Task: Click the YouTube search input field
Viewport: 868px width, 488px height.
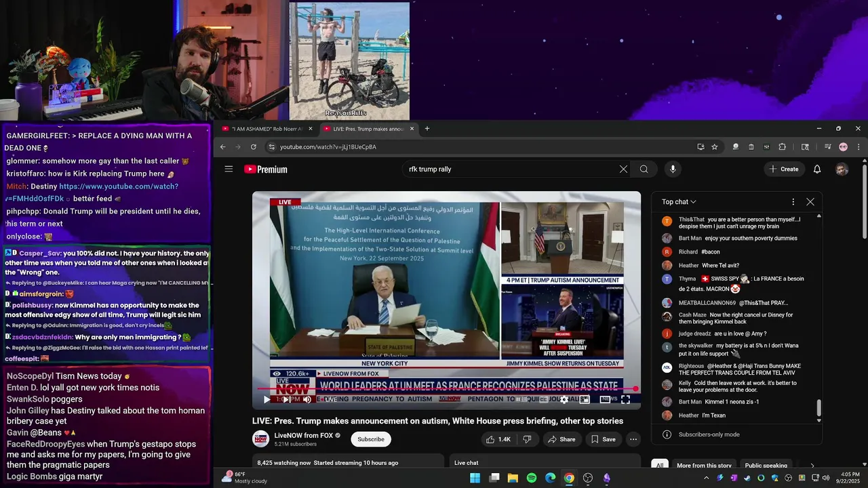Action: coord(512,169)
